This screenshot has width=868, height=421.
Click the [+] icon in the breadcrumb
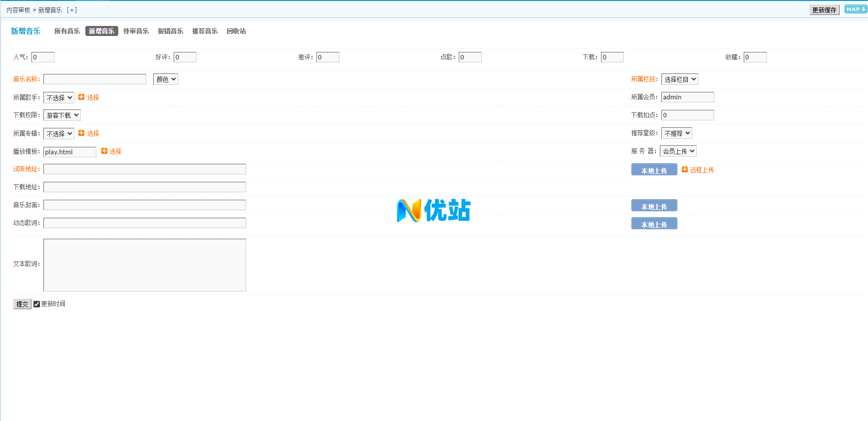[x=72, y=10]
